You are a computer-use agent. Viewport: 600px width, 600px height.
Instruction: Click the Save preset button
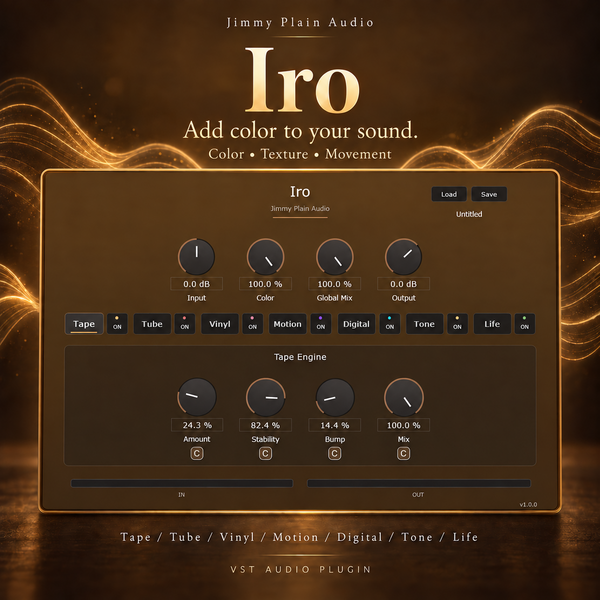tap(489, 194)
